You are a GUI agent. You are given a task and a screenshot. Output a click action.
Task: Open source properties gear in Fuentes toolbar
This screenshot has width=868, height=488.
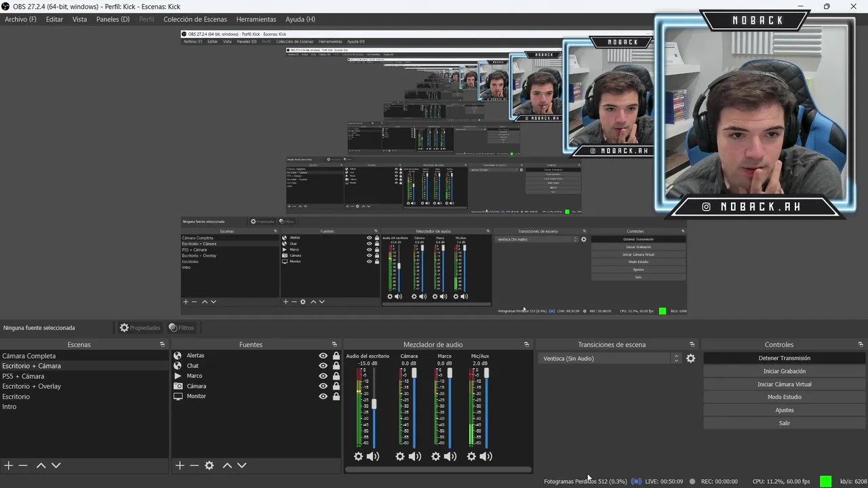point(210,466)
